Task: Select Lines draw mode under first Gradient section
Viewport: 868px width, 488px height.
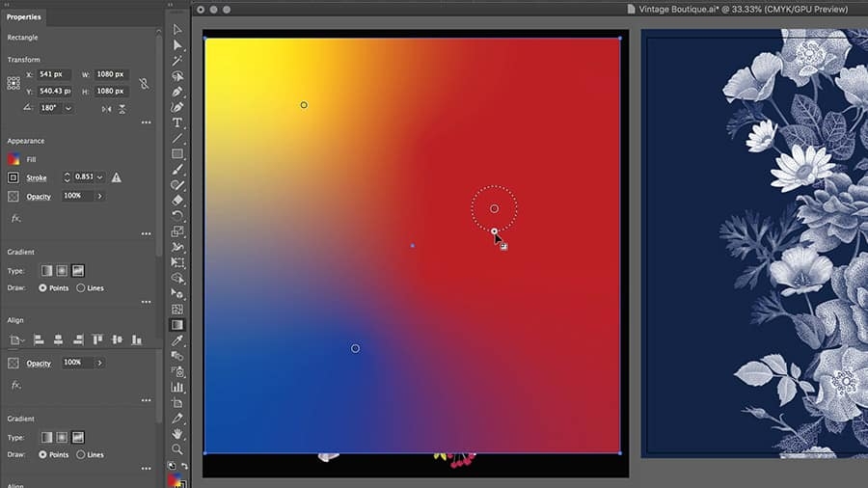Action: (x=81, y=288)
